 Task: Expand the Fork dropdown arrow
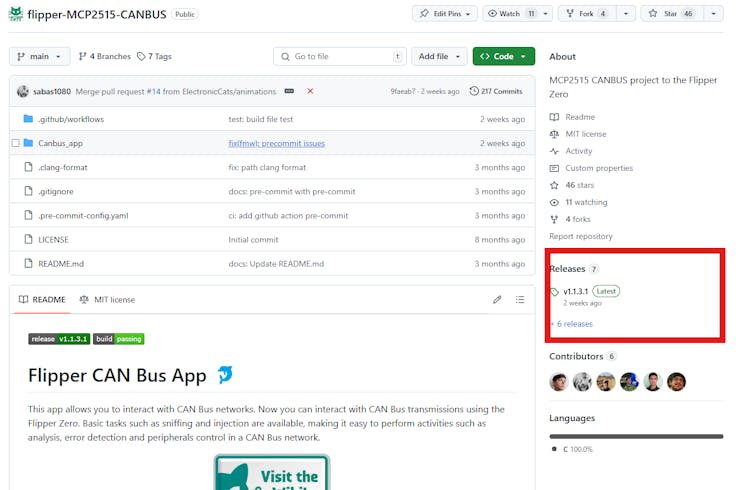[626, 14]
